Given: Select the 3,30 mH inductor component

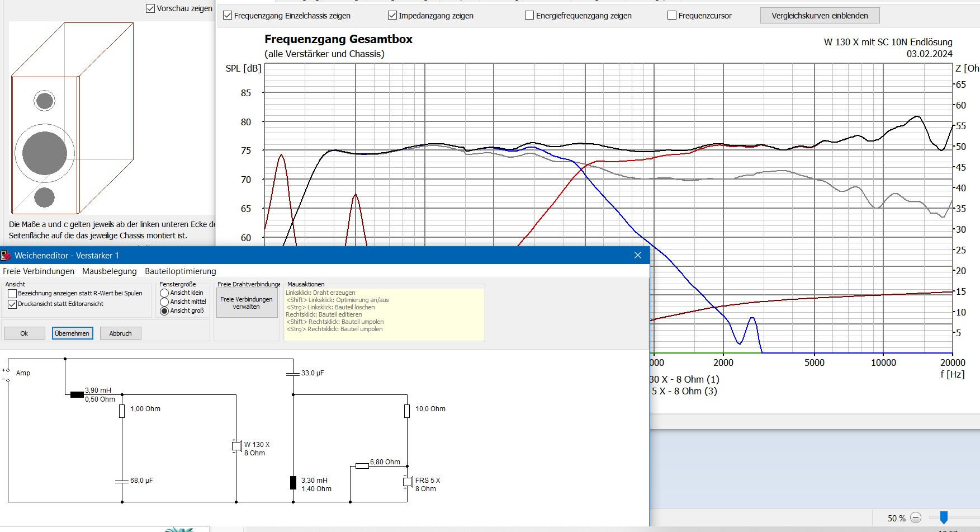Looking at the screenshot, I should [293, 483].
